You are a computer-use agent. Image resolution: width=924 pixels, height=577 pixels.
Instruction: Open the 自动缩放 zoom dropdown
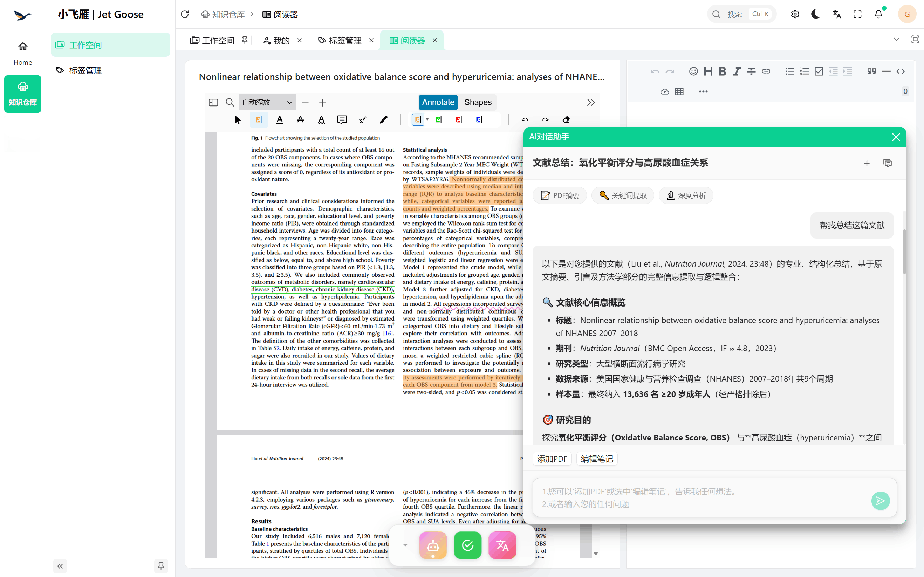267,102
